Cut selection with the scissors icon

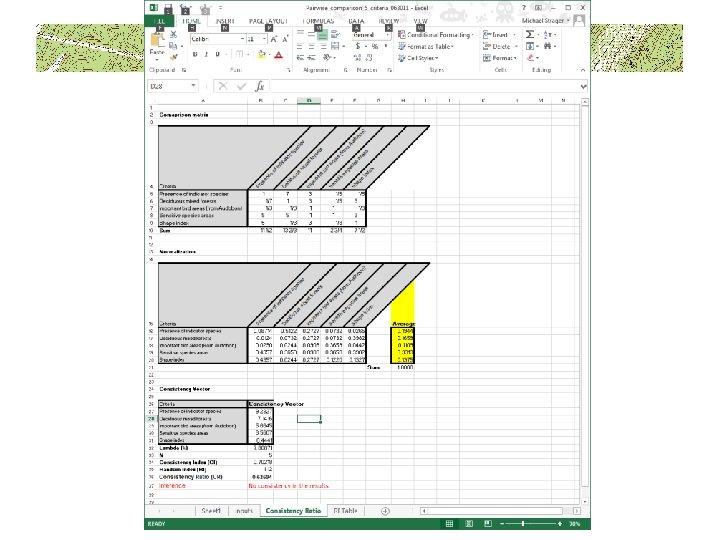(x=173, y=35)
